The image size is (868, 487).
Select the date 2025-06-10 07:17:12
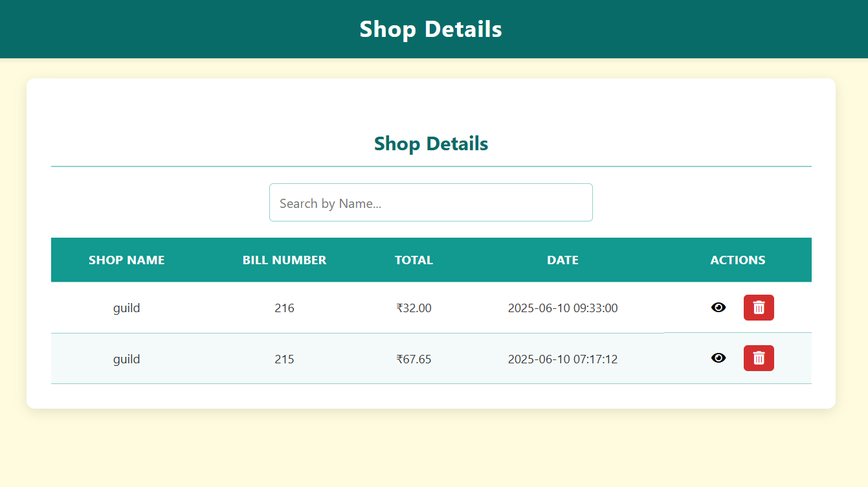tap(562, 359)
